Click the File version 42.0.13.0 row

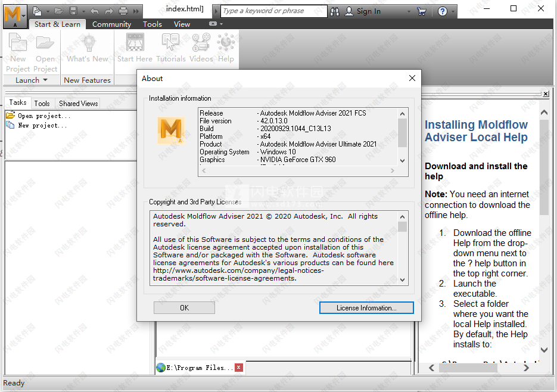pyautogui.click(x=243, y=121)
